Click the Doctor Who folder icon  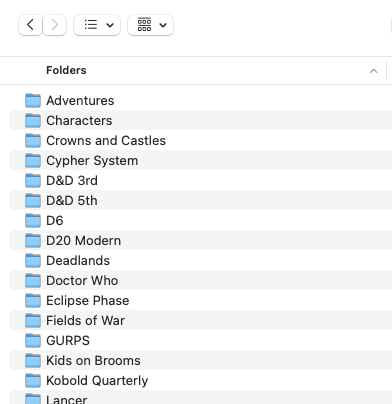click(x=33, y=281)
